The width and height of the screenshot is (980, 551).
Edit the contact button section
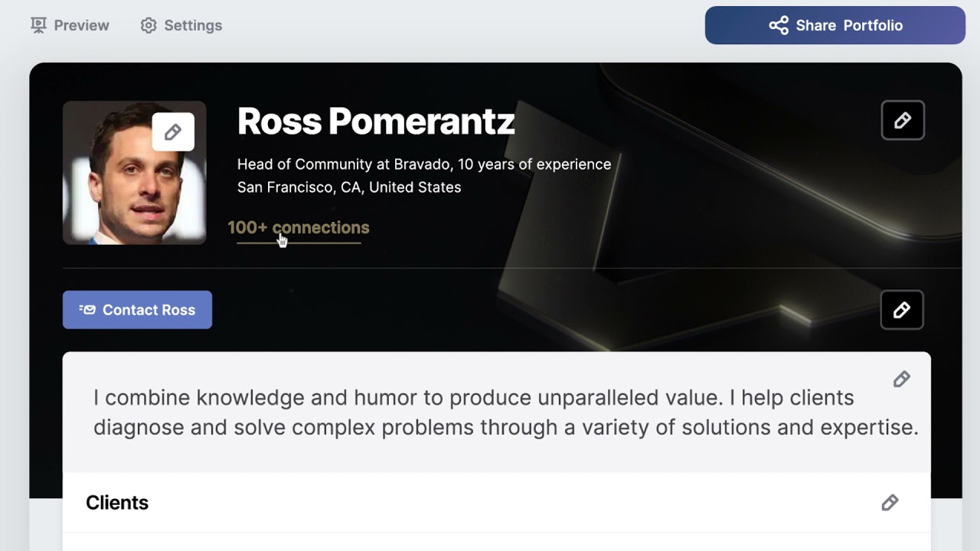pos(902,310)
